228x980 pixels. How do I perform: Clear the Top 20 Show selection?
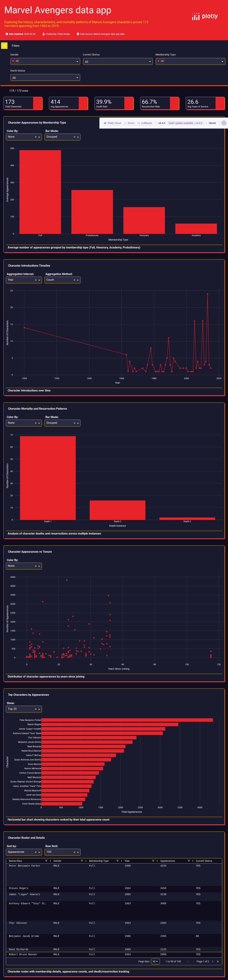pos(36,709)
